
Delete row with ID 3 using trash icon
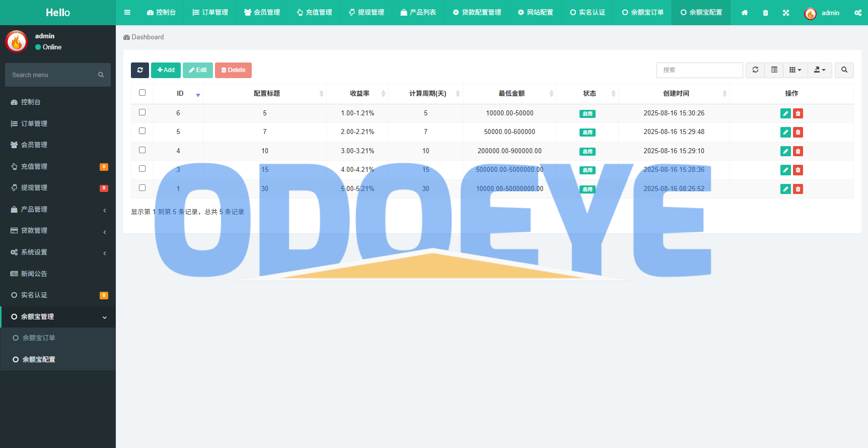(798, 170)
